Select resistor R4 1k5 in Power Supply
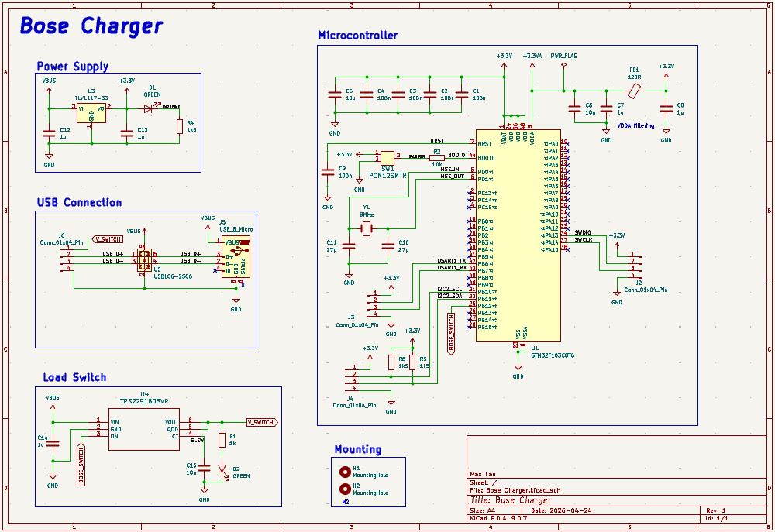The image size is (775, 532). [x=180, y=126]
